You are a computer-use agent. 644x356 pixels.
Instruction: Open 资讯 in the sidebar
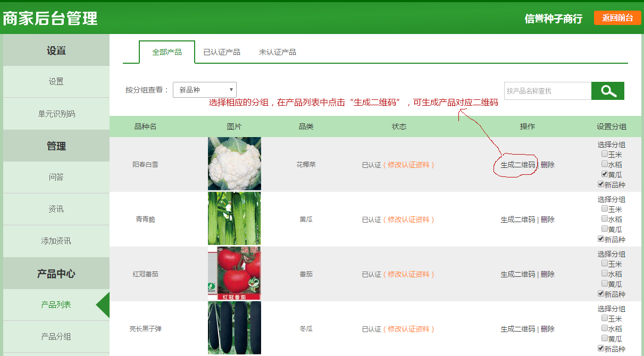tap(56, 209)
